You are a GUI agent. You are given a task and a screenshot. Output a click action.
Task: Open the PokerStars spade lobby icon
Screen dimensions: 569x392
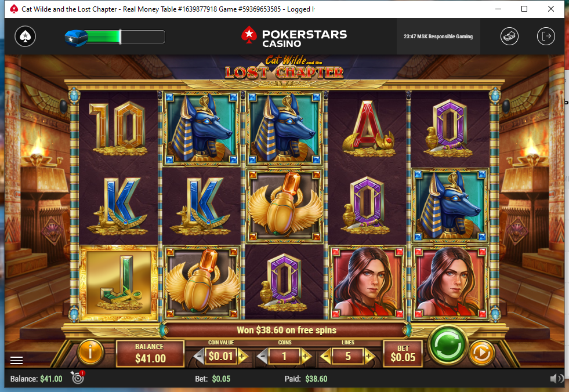(x=25, y=37)
